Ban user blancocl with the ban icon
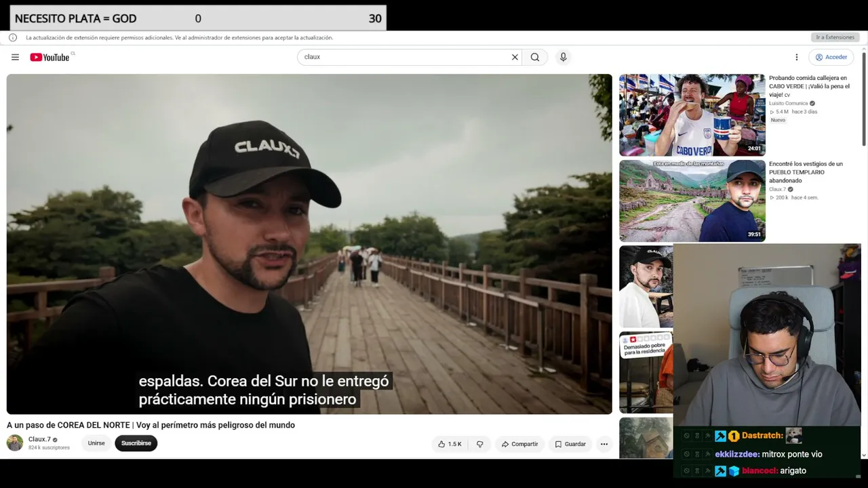This screenshot has height=488, width=868. [686, 471]
